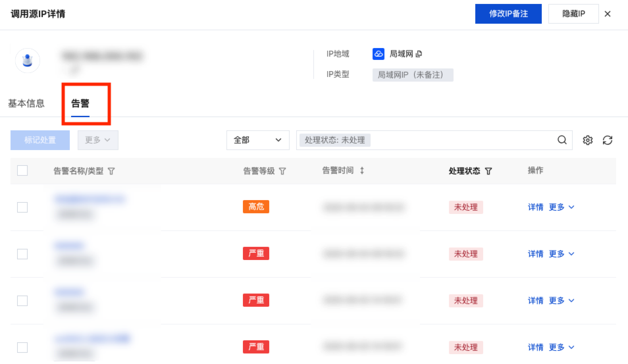628x364 pixels.
Task: Open the 全部 filter dropdown
Action: tap(258, 140)
